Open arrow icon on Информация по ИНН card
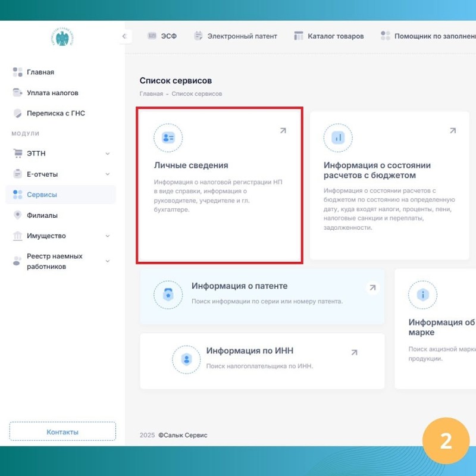 (354, 352)
